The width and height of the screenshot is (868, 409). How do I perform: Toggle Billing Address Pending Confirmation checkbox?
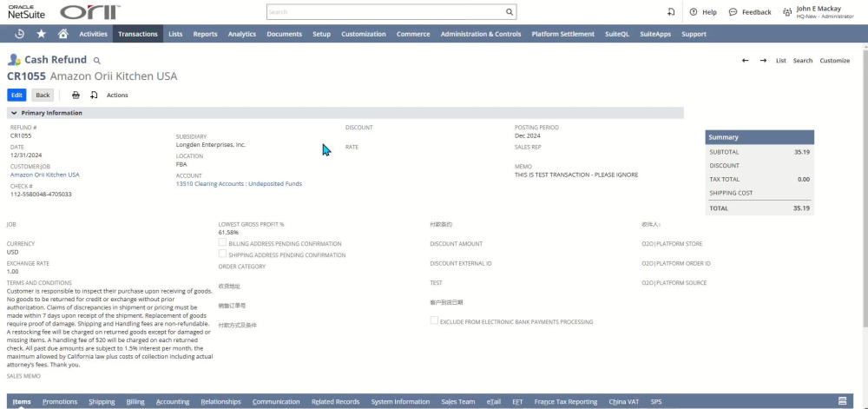click(x=222, y=243)
